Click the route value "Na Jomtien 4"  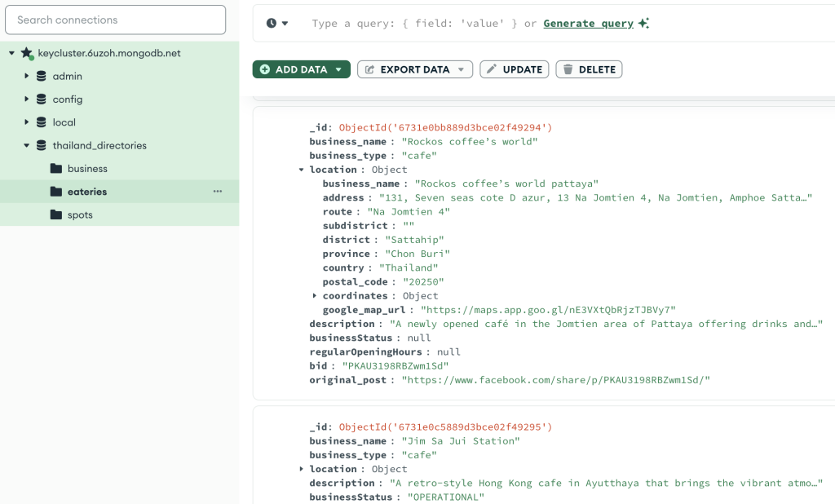409,211
